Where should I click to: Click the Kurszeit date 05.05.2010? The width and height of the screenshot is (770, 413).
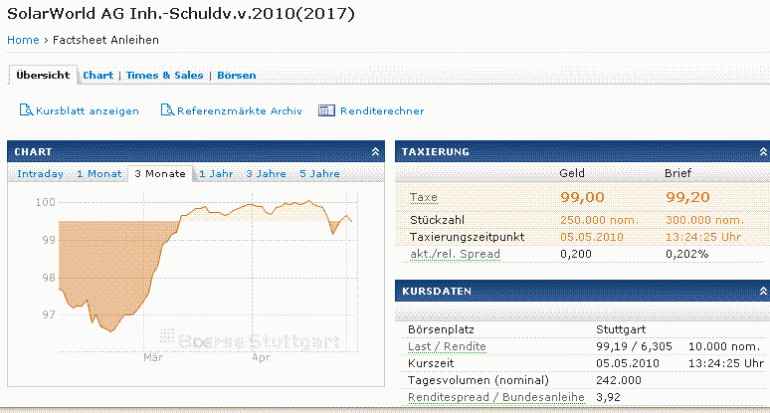tap(628, 363)
